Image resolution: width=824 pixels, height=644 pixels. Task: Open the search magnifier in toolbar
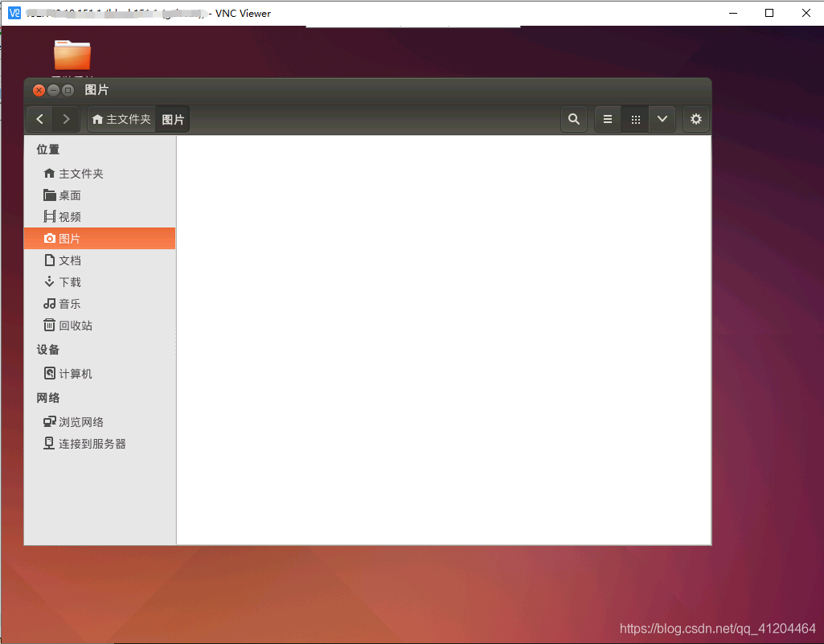click(x=574, y=119)
